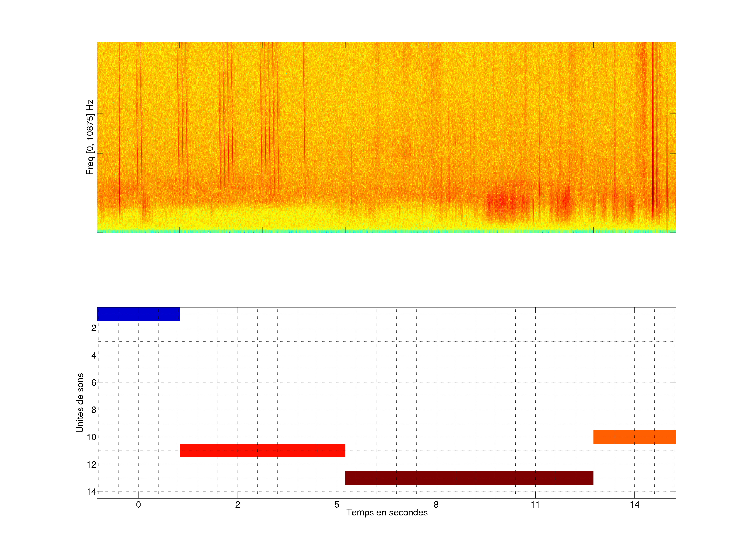Click the blue sound unit bar

[x=138, y=314]
